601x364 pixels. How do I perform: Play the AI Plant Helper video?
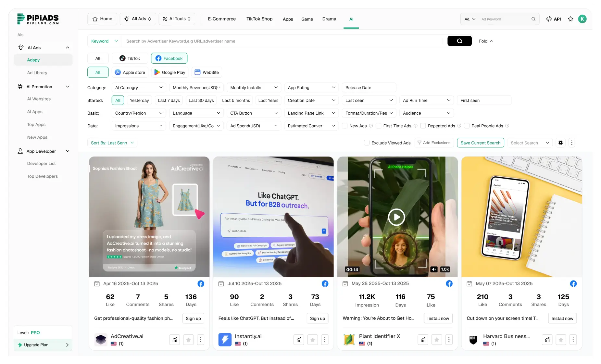pos(396,217)
